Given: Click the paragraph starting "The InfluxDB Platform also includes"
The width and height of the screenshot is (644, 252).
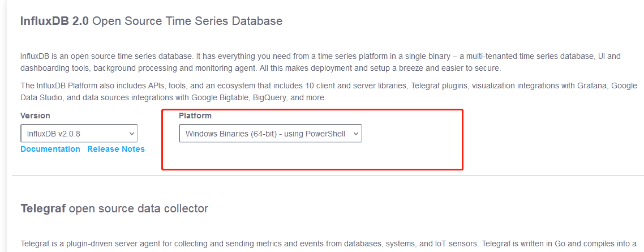Looking at the screenshot, I should (328, 92).
